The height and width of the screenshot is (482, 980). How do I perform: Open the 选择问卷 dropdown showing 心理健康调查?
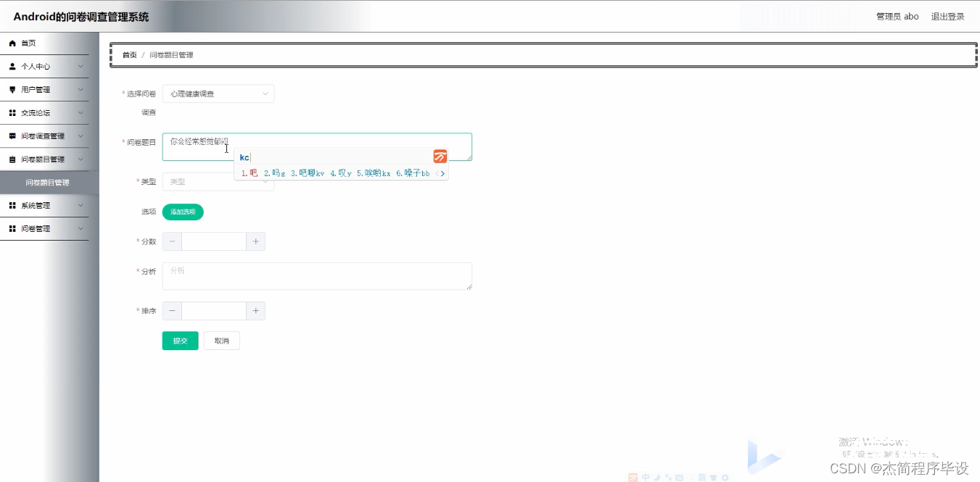tap(218, 94)
